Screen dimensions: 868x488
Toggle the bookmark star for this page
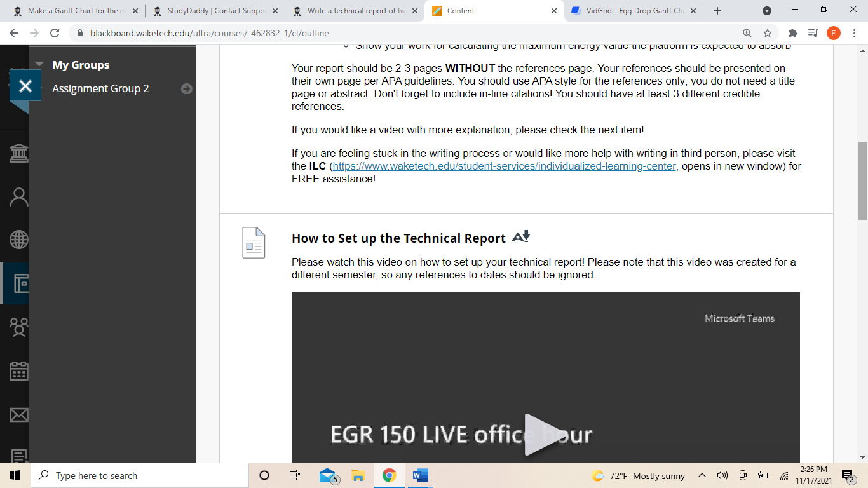click(768, 33)
